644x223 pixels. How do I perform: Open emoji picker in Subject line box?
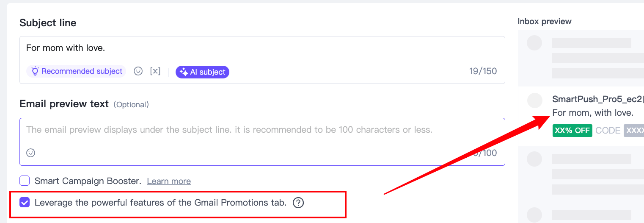[138, 71]
